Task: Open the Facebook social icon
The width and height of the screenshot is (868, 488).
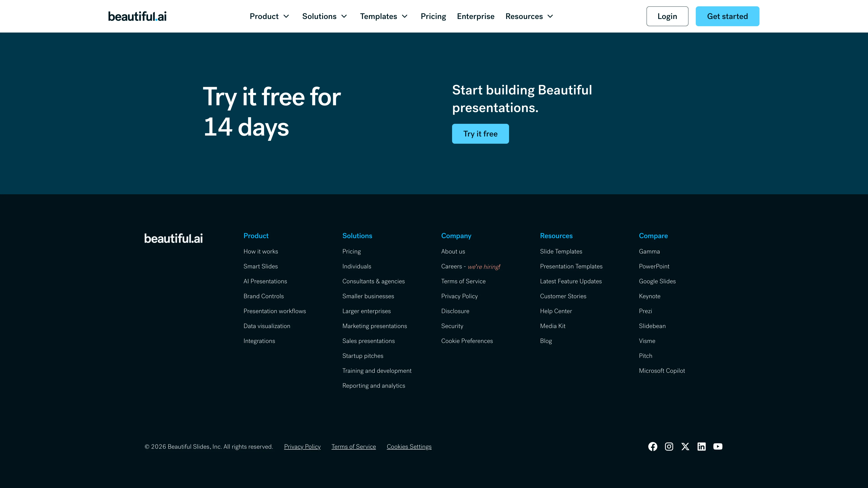Action: click(653, 447)
